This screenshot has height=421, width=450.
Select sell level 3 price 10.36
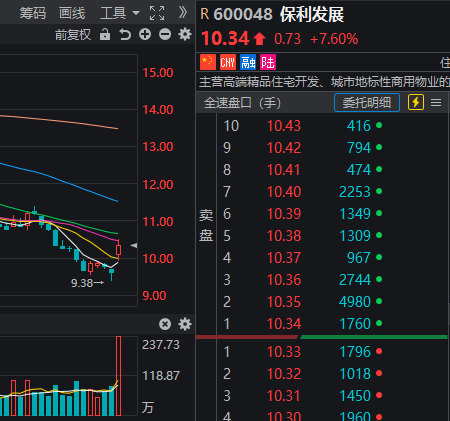(x=284, y=280)
